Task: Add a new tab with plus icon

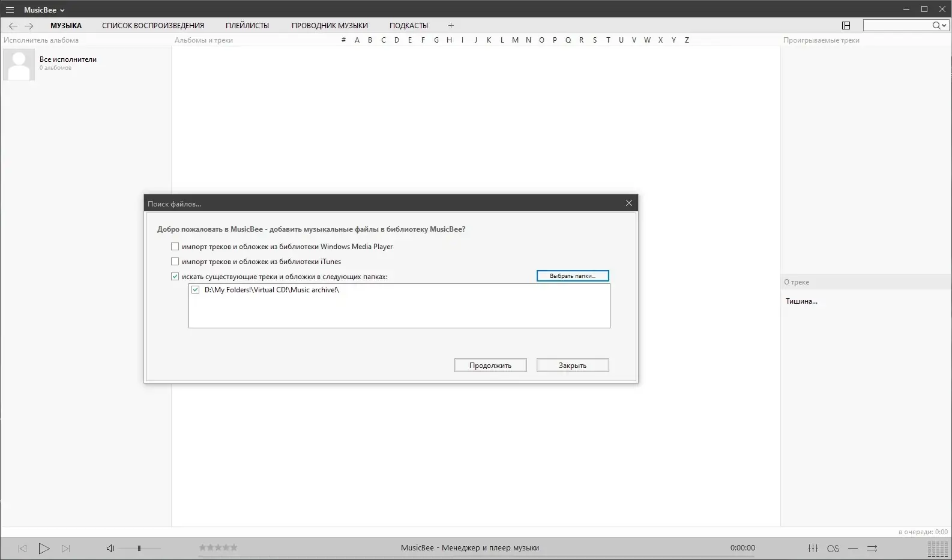Action: point(451,25)
